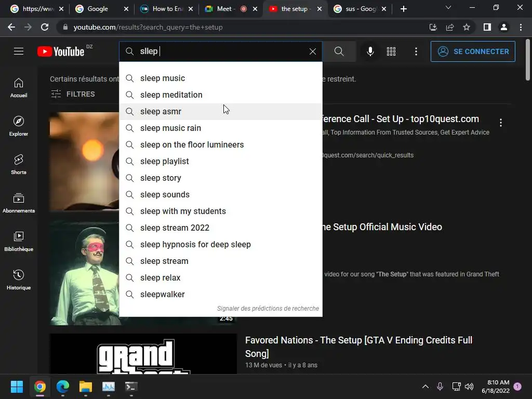The height and width of the screenshot is (399, 532).
Task: Open Historique in the sidebar
Action: (19, 280)
